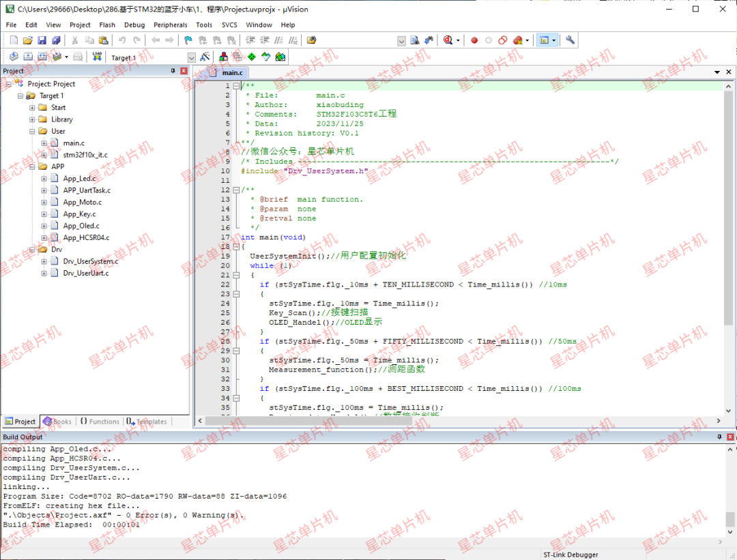Open the Target 1 dropdown
The image size is (737, 560).
click(191, 58)
